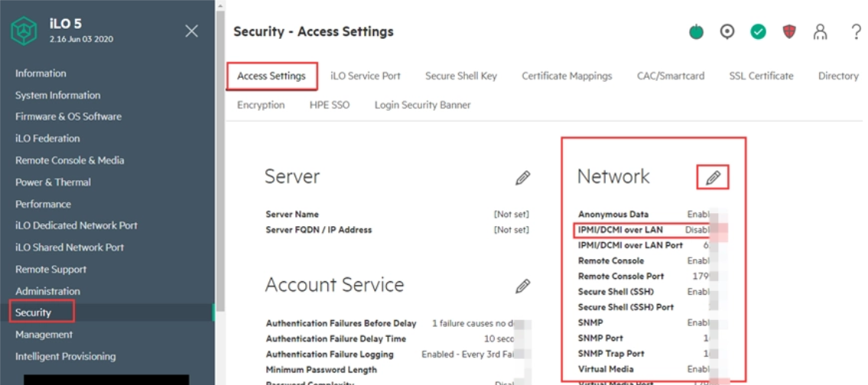868x385 pixels.
Task: Click the Anonymous Data row label
Action: point(613,214)
